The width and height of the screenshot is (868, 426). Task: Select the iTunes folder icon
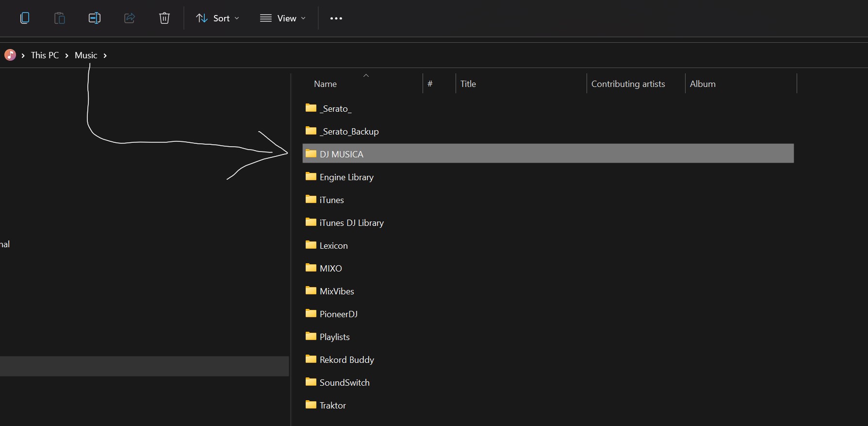point(311,199)
